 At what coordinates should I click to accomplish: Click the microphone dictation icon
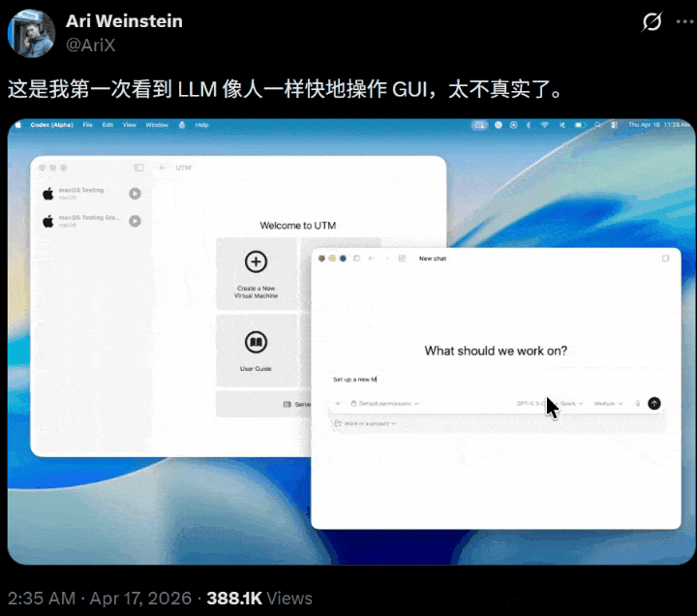pyautogui.click(x=637, y=403)
